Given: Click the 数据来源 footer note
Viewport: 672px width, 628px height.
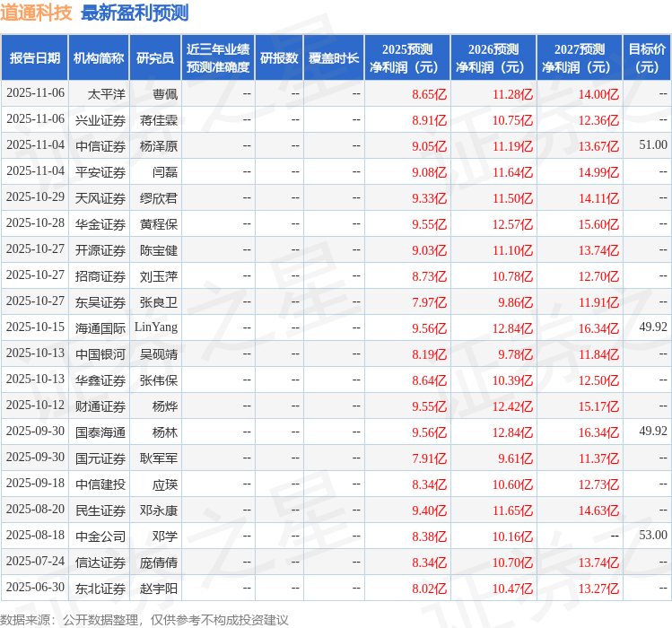Looking at the screenshot, I should click(x=144, y=620).
